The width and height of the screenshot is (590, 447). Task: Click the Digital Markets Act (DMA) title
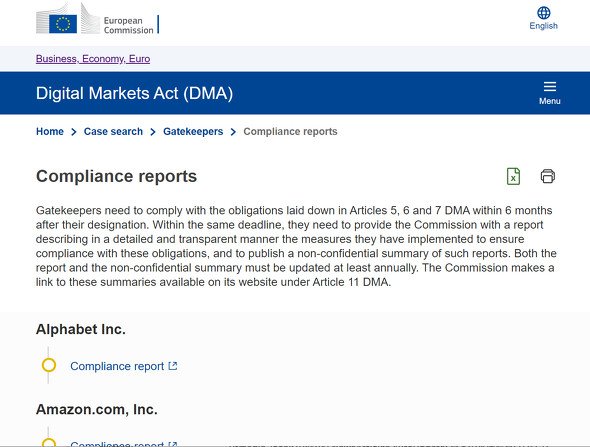point(134,93)
